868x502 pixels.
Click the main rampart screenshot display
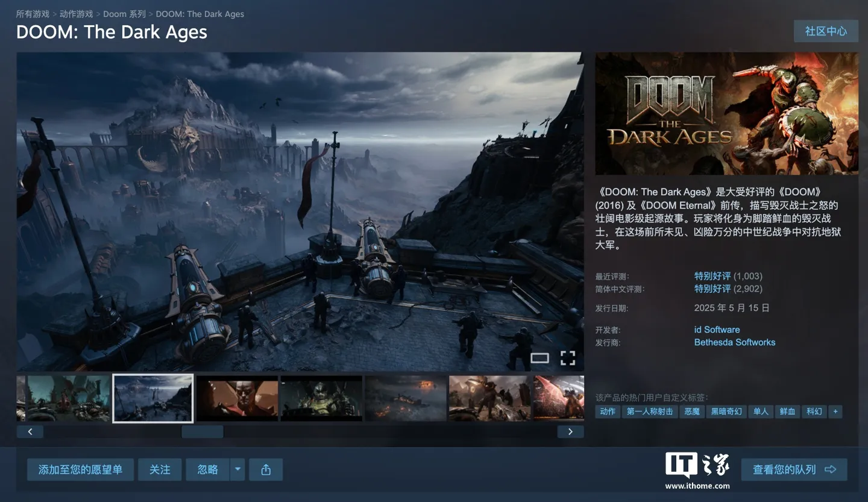pos(300,212)
